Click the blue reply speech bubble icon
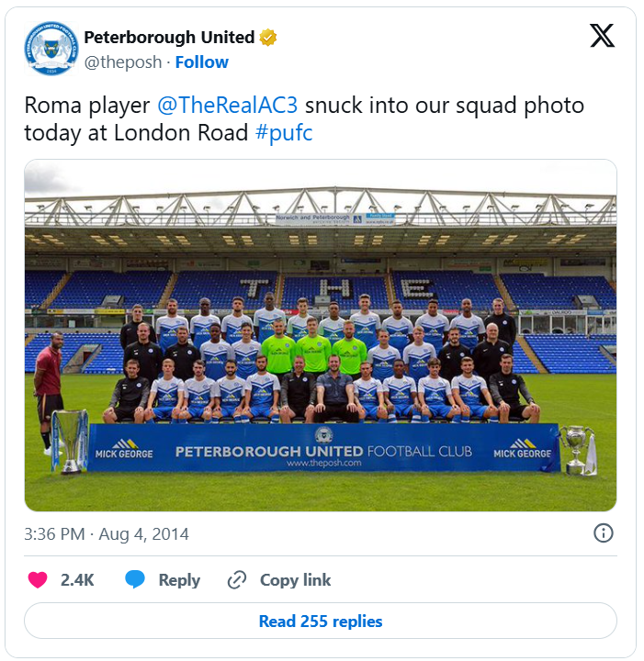This screenshot has height=661, width=644. [x=135, y=580]
